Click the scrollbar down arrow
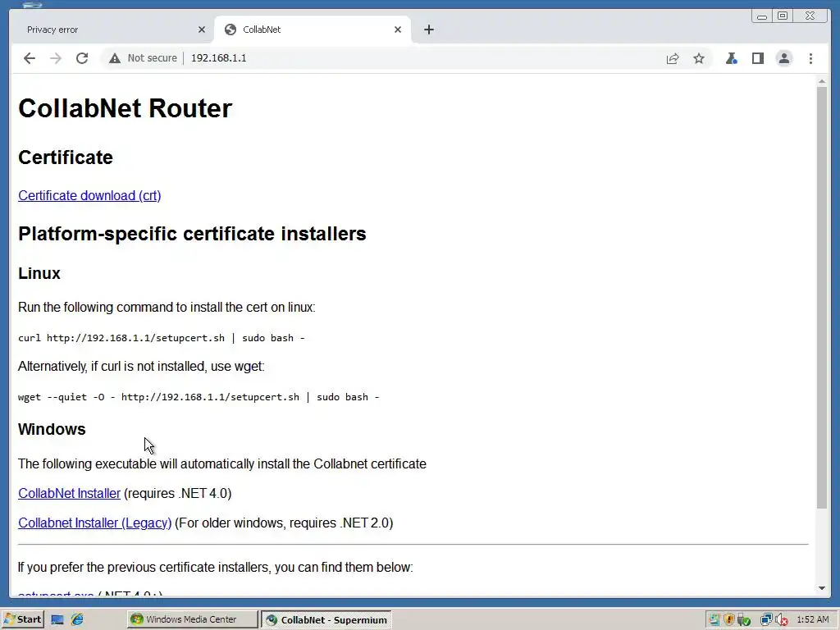The image size is (840, 630). pyautogui.click(x=822, y=588)
